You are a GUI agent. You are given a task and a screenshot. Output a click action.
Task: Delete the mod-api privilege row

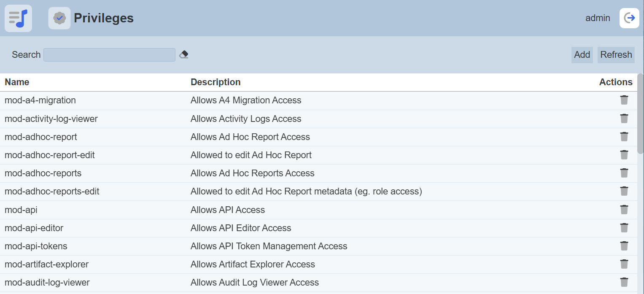click(624, 210)
